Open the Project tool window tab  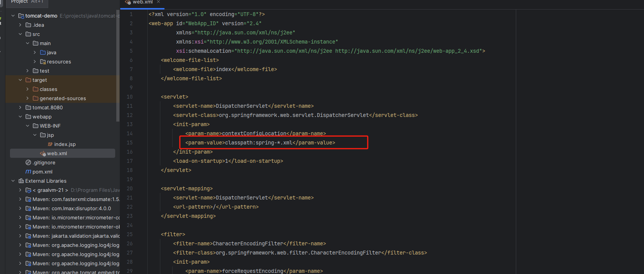[x=19, y=2]
